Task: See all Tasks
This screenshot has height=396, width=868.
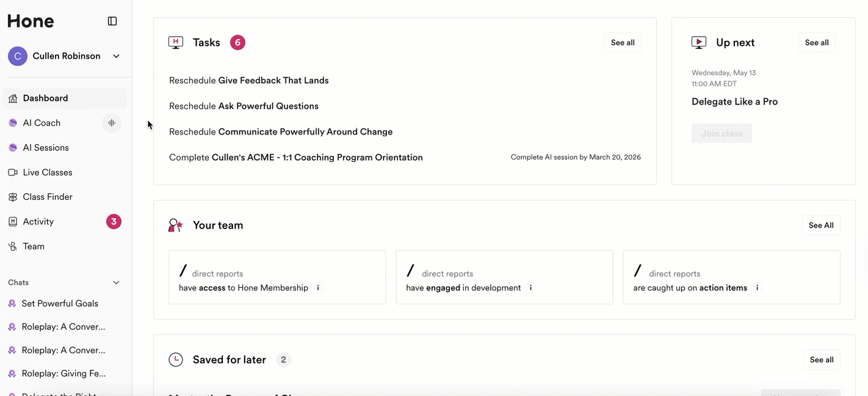Action: 623,43
